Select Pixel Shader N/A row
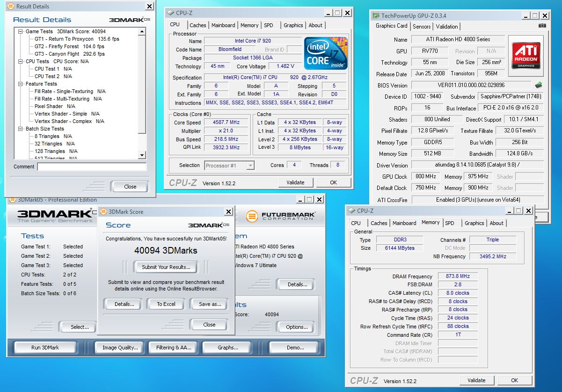The height and width of the screenshot is (392, 562). (x=54, y=106)
